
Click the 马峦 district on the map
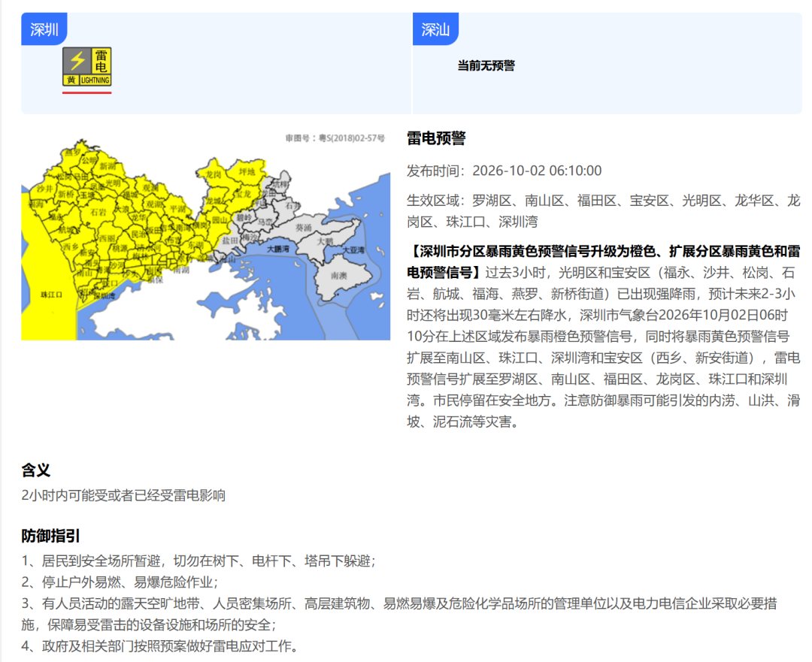click(x=265, y=222)
